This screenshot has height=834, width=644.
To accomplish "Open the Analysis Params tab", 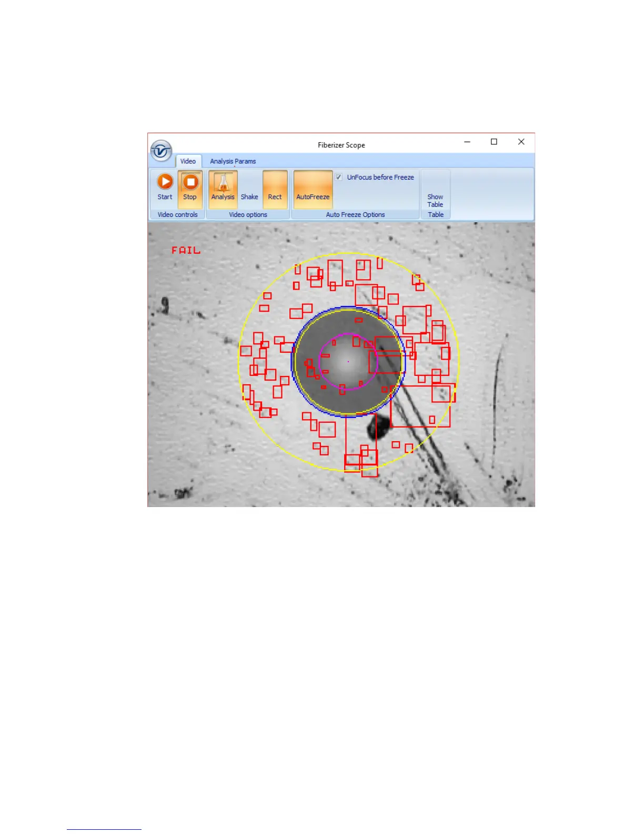I will 233,161.
